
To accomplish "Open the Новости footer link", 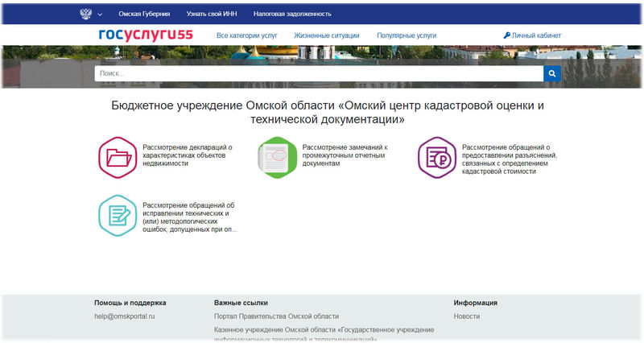I will 467,316.
